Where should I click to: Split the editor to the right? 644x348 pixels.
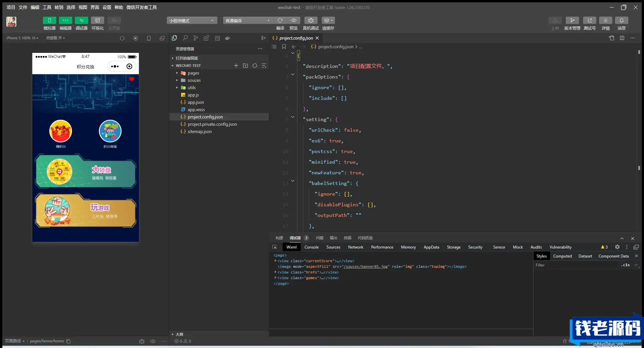pos(622,38)
